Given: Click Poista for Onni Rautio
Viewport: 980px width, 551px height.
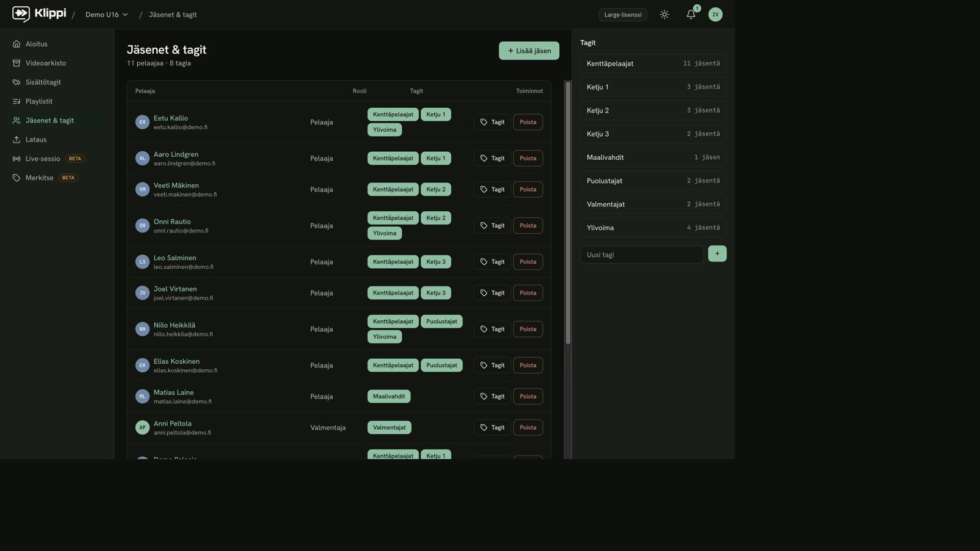Looking at the screenshot, I should 528,225.
